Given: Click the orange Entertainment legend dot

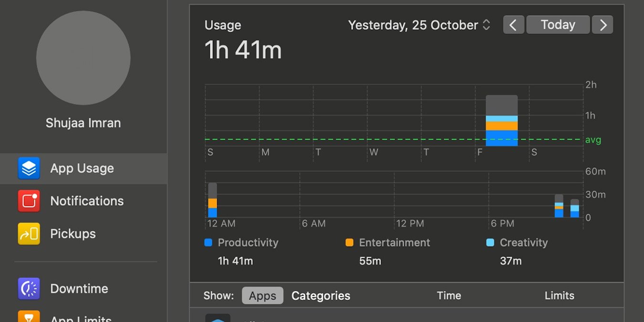Looking at the screenshot, I should (x=349, y=243).
